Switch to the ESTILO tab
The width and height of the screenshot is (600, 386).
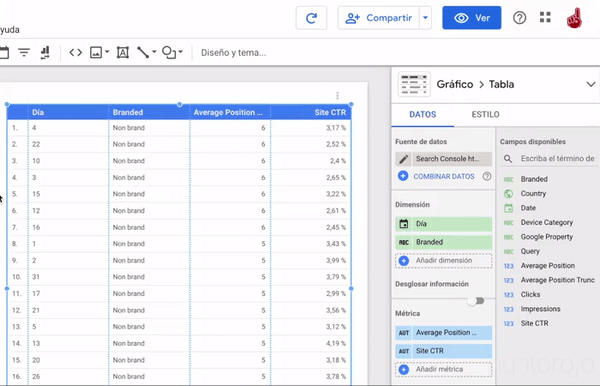pos(485,114)
